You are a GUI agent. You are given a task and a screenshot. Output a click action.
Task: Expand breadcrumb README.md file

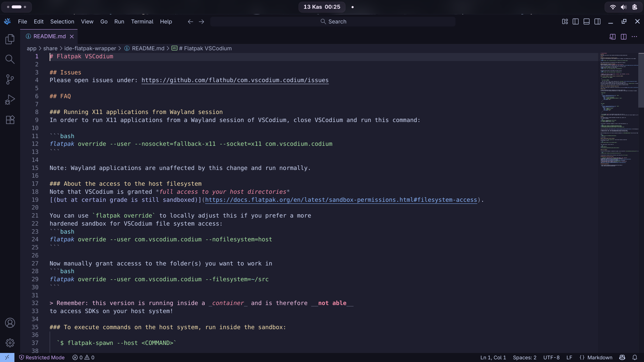[145, 48]
